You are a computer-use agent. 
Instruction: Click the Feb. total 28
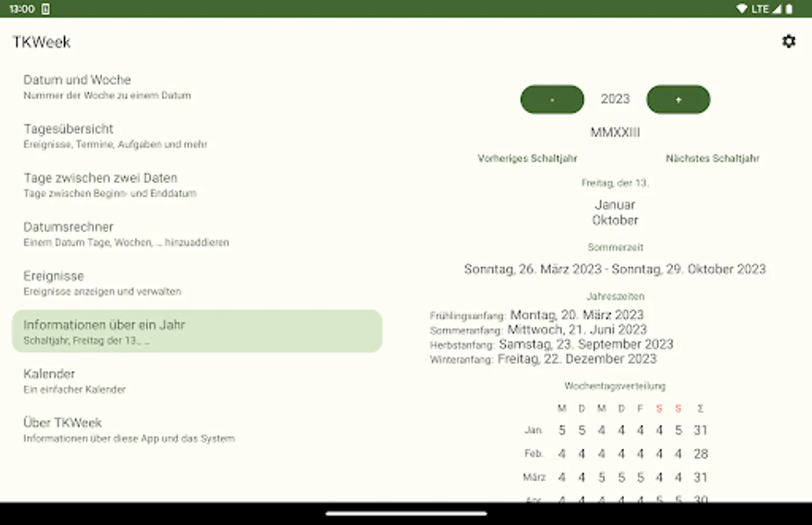coord(701,454)
